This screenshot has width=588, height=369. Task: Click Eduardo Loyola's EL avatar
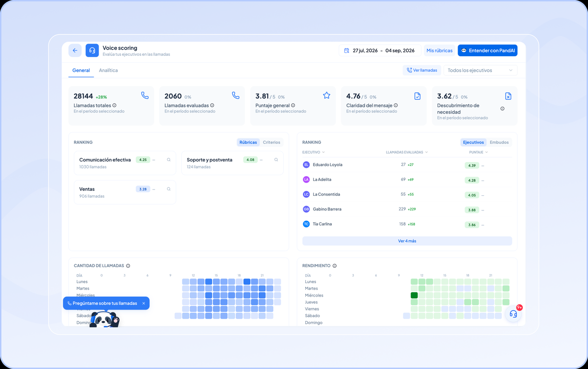coord(306,164)
